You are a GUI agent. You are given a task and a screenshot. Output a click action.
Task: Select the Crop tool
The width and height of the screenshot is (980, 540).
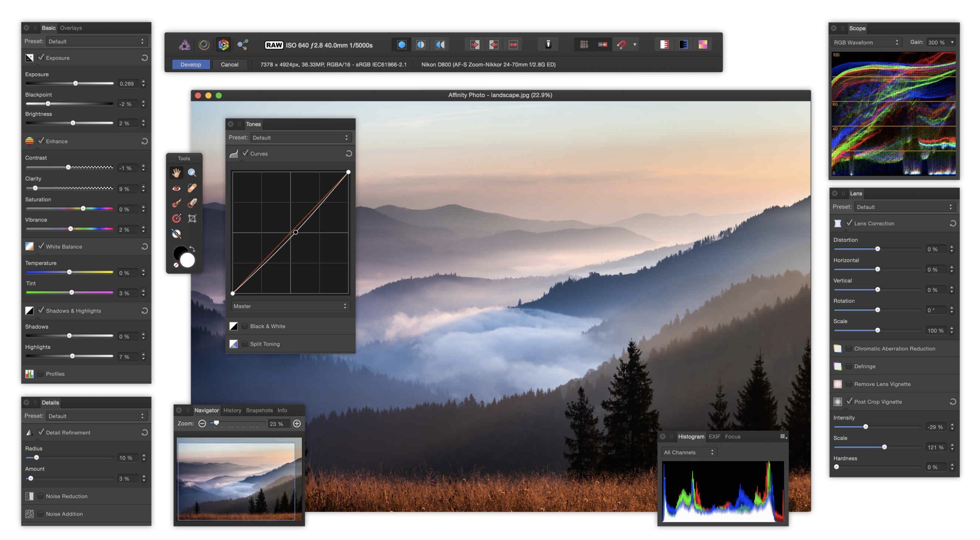point(192,218)
